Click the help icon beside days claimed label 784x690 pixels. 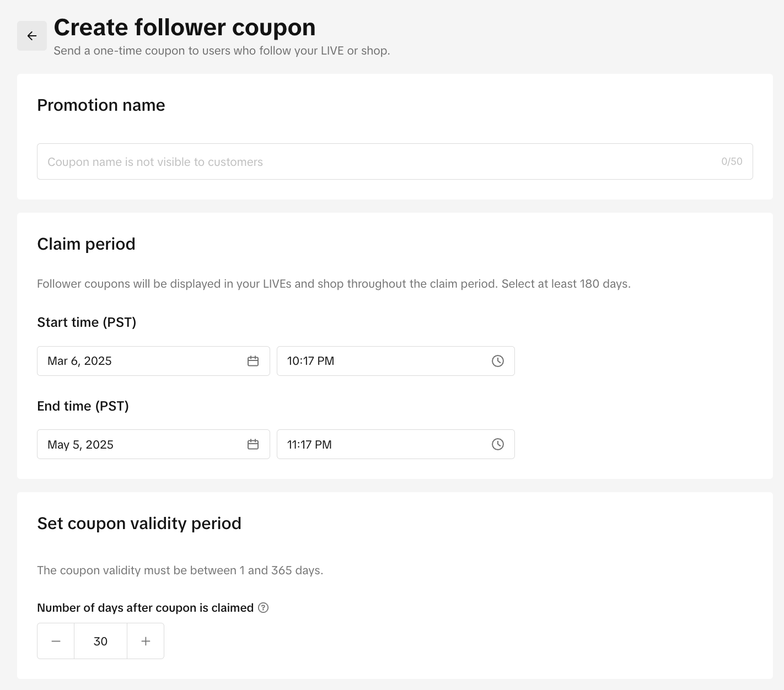point(264,607)
